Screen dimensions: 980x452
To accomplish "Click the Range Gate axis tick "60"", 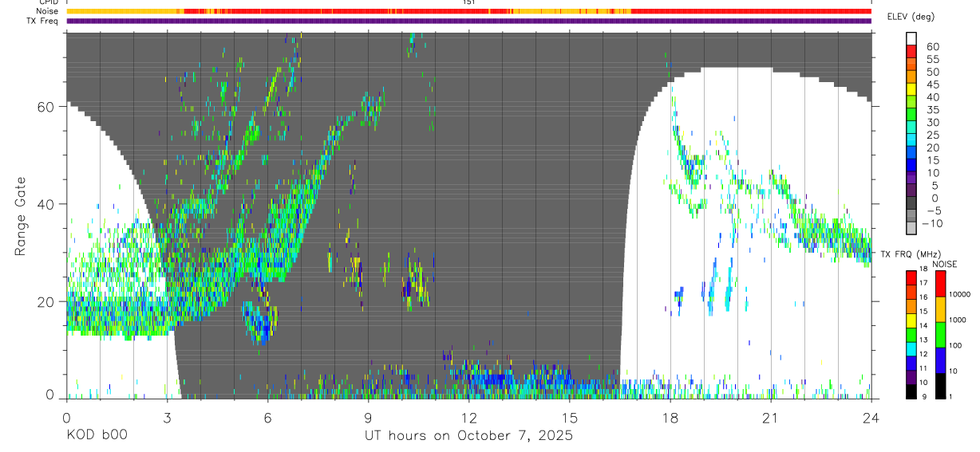I will pyautogui.click(x=45, y=107).
